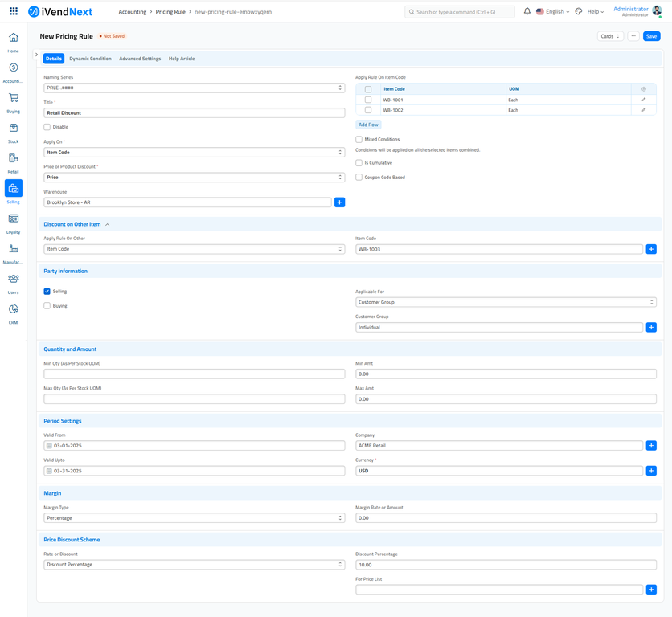Open the Apply On dropdown

click(x=194, y=152)
